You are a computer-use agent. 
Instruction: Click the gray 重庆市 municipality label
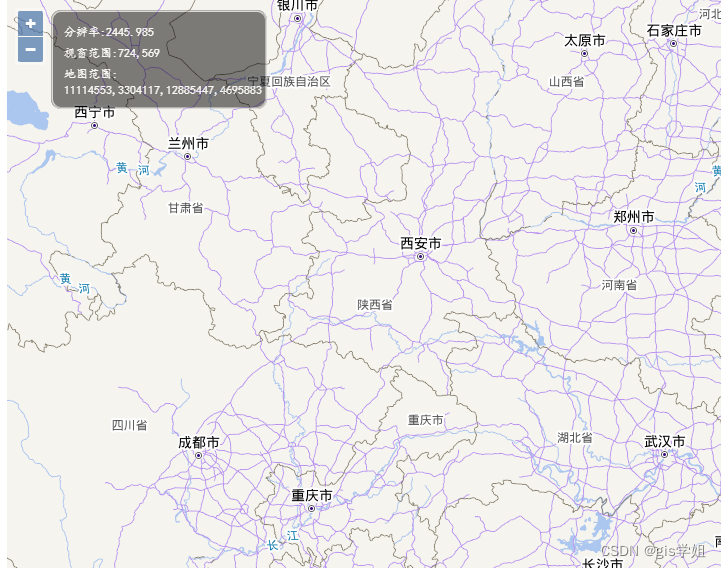click(x=426, y=420)
